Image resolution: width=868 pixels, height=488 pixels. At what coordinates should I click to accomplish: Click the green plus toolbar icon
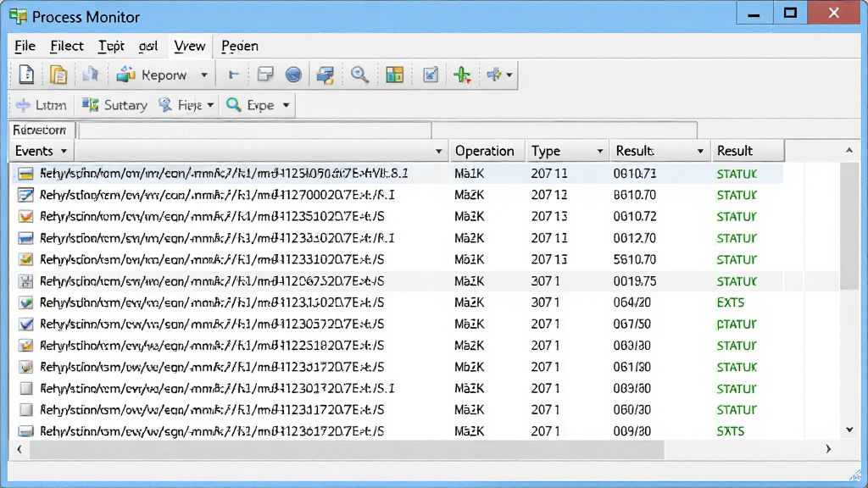coord(462,75)
